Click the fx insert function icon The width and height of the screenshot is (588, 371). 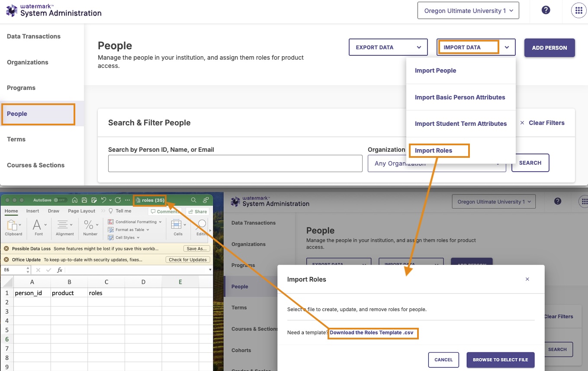(x=60, y=270)
